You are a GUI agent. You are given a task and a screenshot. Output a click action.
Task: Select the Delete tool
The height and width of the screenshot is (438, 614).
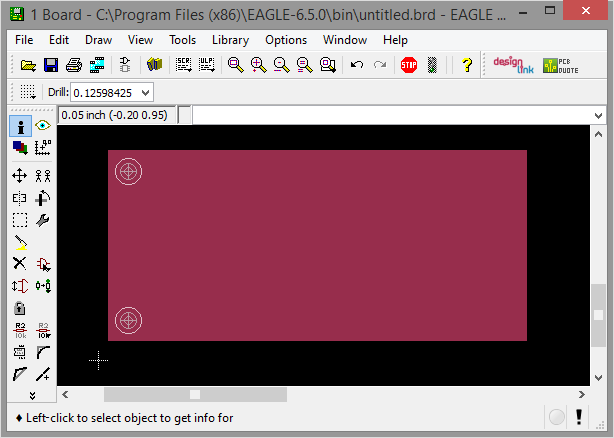20,264
